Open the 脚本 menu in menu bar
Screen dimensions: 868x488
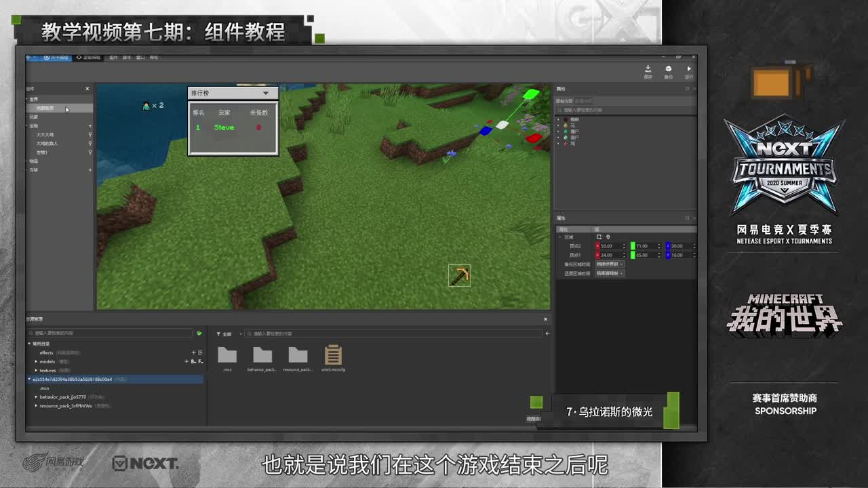pyautogui.click(x=127, y=58)
